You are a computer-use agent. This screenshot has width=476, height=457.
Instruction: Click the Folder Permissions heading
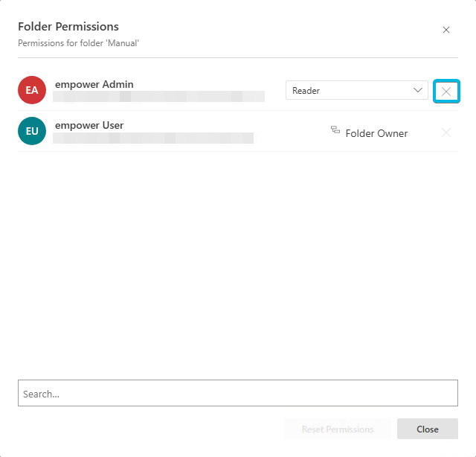coord(68,27)
